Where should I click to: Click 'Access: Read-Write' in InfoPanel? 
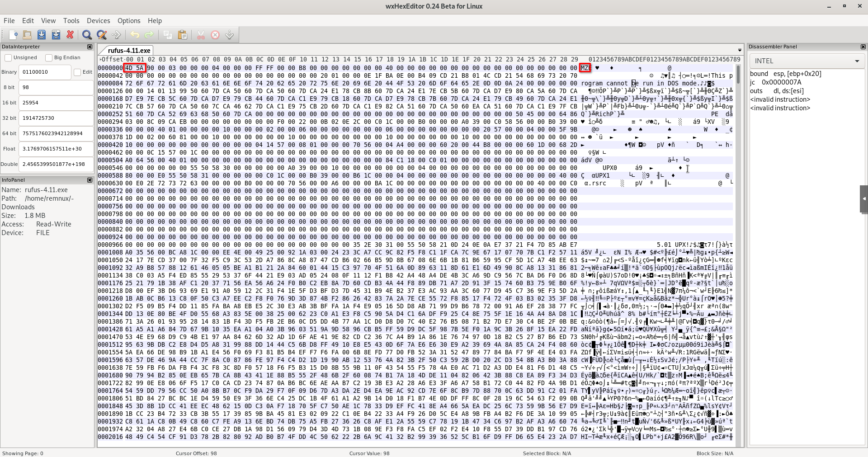(36, 224)
